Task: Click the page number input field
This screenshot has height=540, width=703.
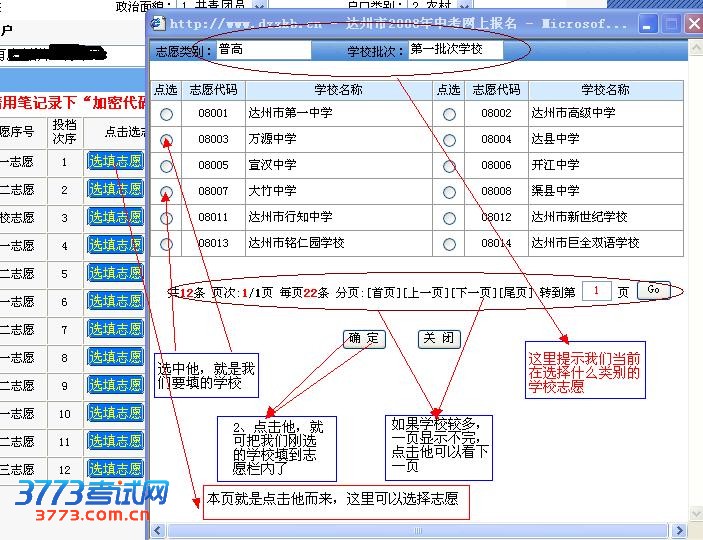Action: click(596, 291)
